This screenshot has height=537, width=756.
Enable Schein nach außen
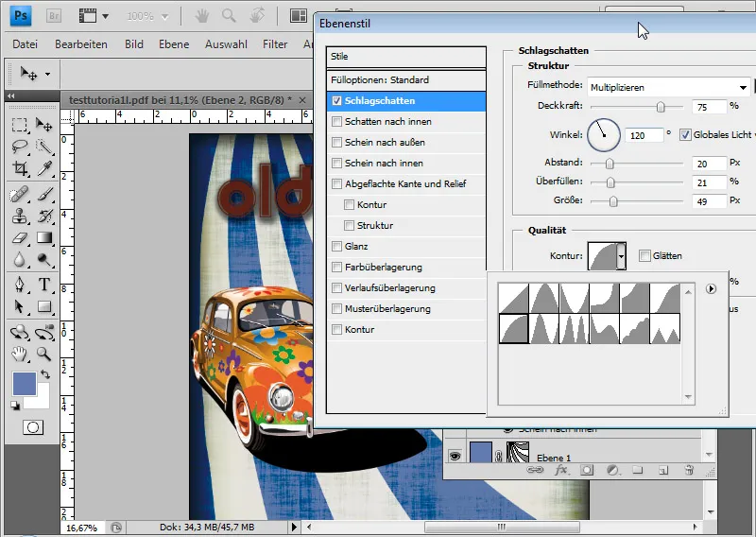(x=336, y=143)
